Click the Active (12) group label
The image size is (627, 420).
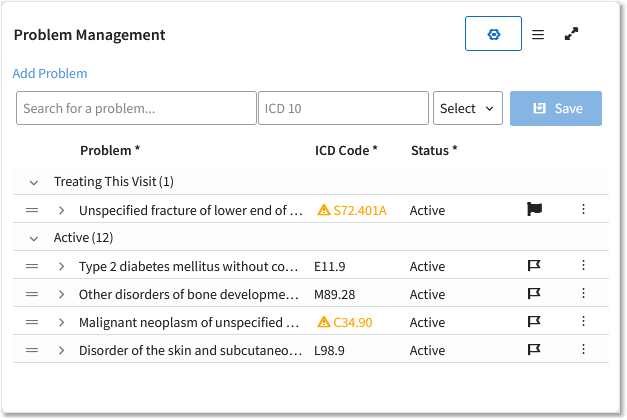pyautogui.click(x=83, y=238)
